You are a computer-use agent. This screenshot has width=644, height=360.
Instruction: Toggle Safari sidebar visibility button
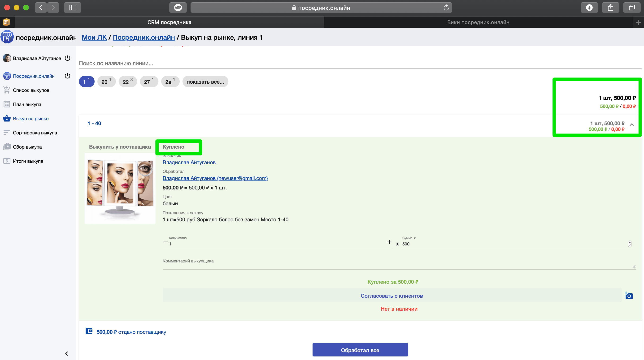coord(72,8)
